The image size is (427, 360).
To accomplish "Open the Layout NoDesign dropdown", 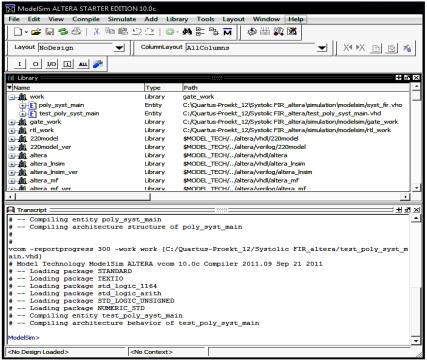I will tap(119, 48).
